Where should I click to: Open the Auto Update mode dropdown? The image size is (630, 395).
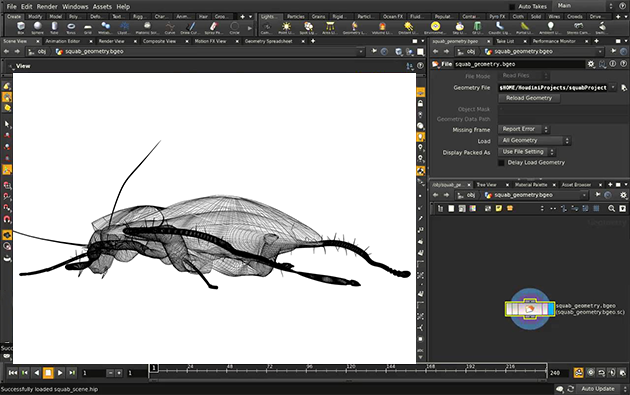(x=601, y=389)
